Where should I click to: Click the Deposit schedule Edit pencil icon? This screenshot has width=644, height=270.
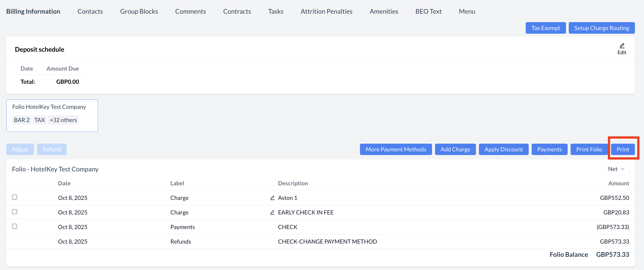point(621,46)
